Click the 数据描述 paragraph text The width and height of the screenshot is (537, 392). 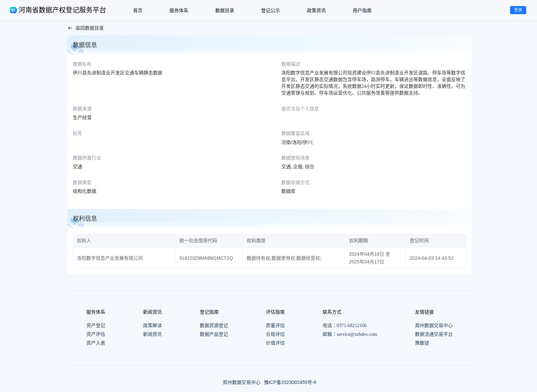(373, 83)
